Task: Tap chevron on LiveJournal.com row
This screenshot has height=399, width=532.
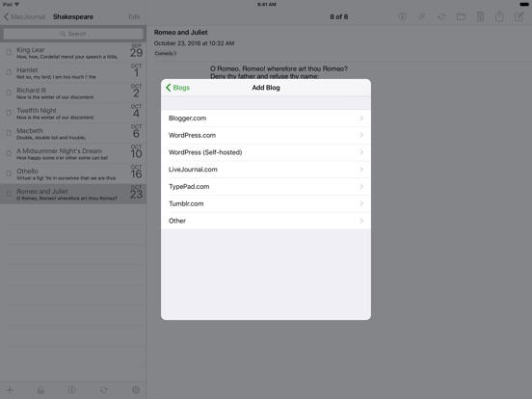Action: [361, 170]
